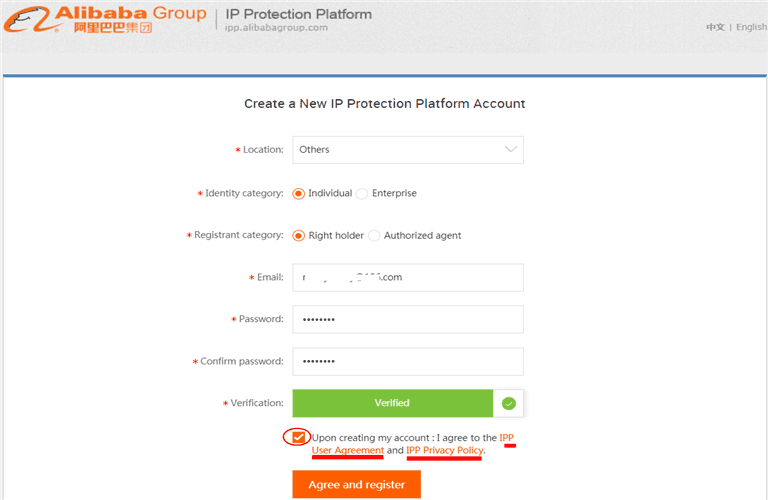Switch language to English

(x=751, y=27)
